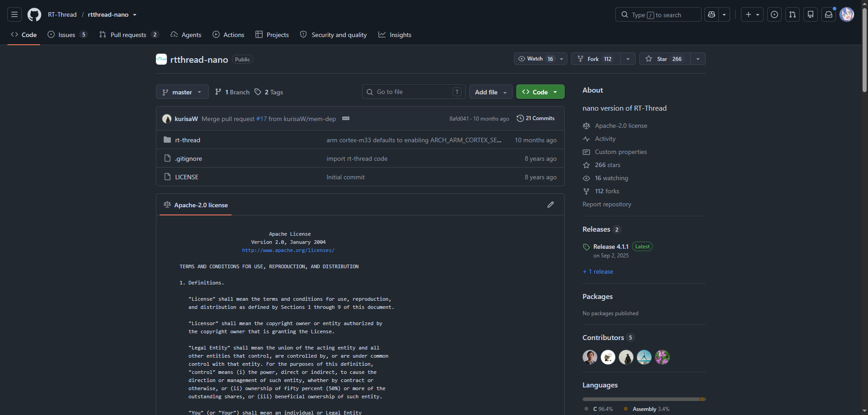The image size is (868, 415).
Task: Open first contributor avatar
Action: pyautogui.click(x=590, y=357)
